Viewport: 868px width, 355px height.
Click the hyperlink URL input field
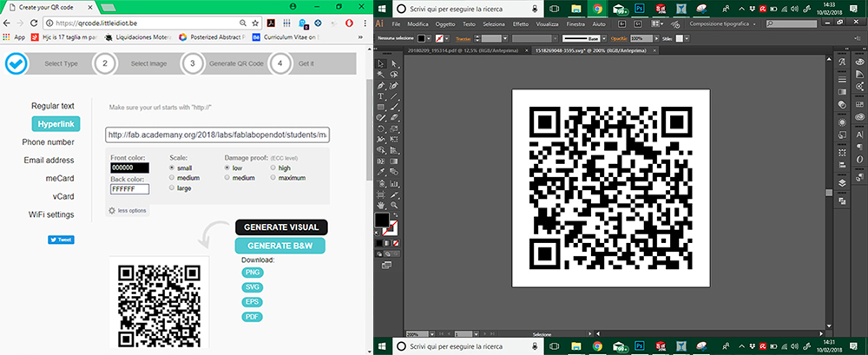click(x=218, y=135)
